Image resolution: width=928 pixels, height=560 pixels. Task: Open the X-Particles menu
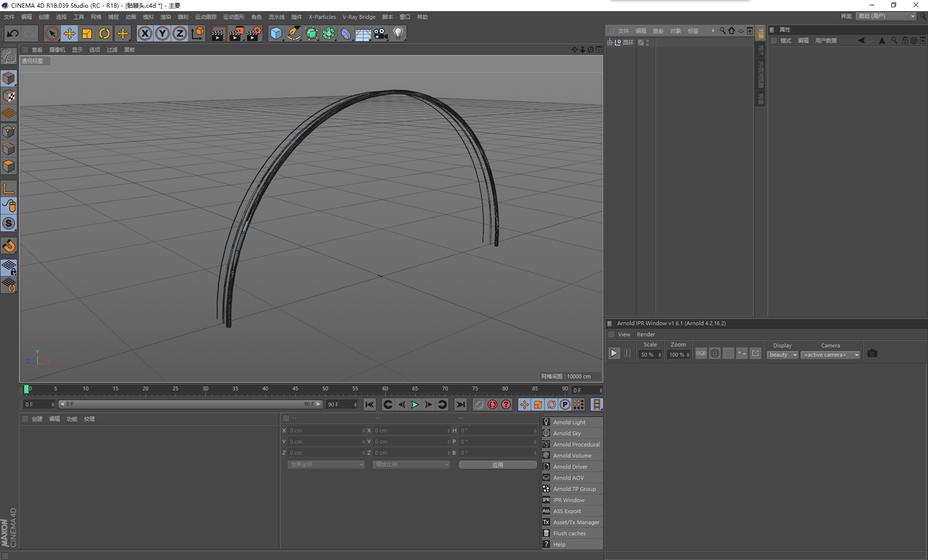[x=322, y=17]
